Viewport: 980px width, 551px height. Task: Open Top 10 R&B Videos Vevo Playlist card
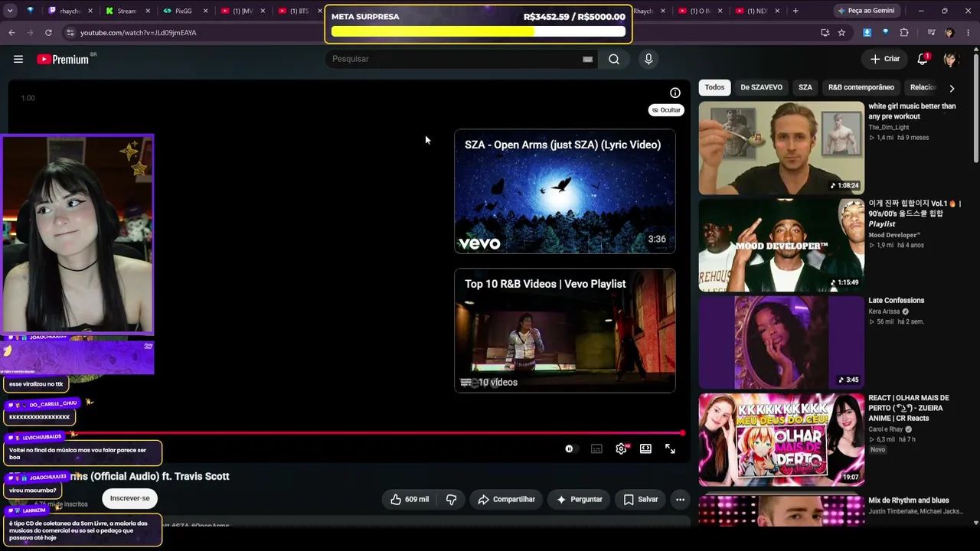565,331
